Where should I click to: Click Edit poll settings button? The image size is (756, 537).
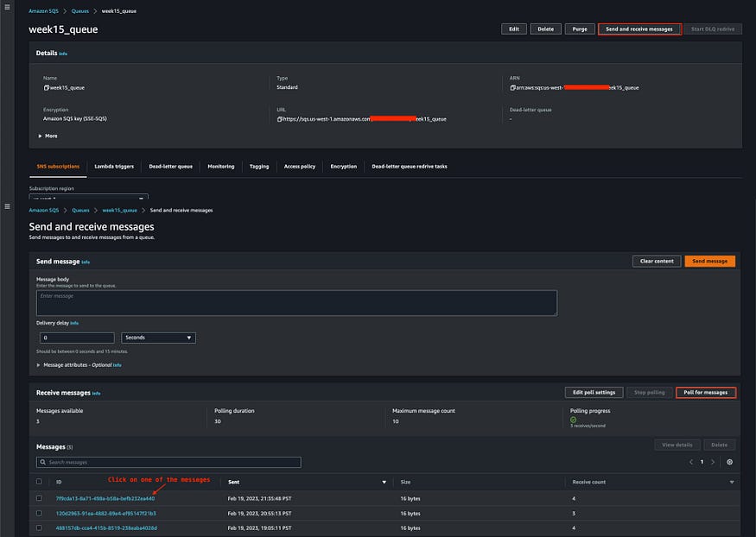594,393
